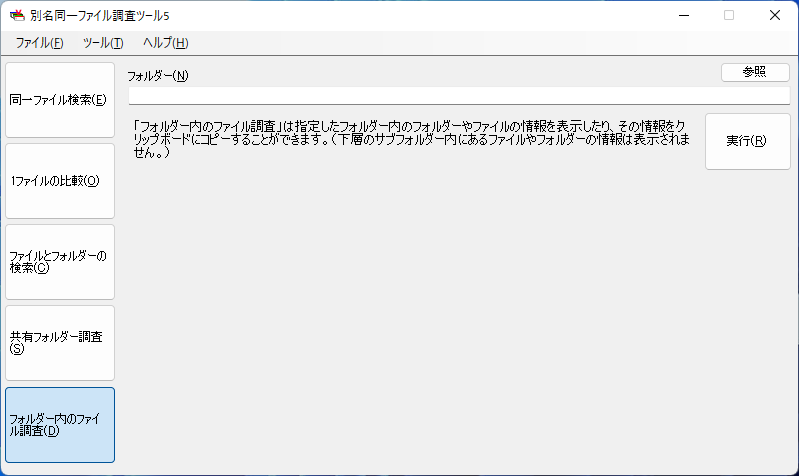Image resolution: width=799 pixels, height=476 pixels.
Task: Focus the フォルダー(N) path input field
Action: [459, 96]
